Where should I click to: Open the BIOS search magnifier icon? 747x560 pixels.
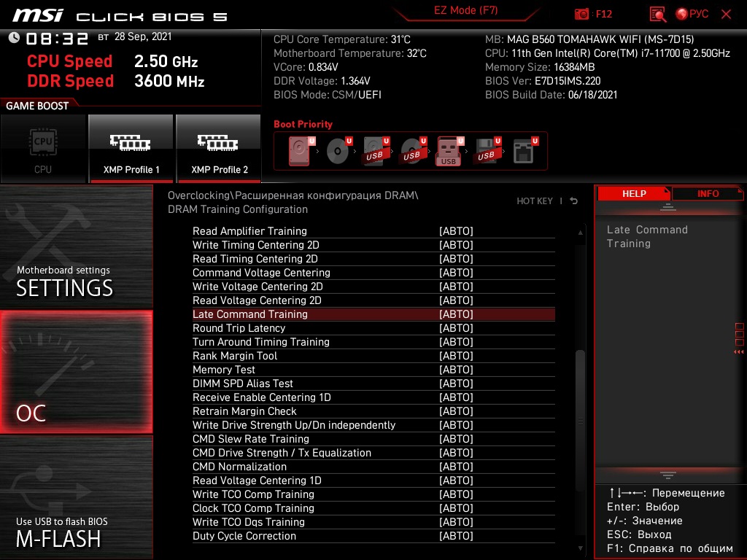(658, 15)
